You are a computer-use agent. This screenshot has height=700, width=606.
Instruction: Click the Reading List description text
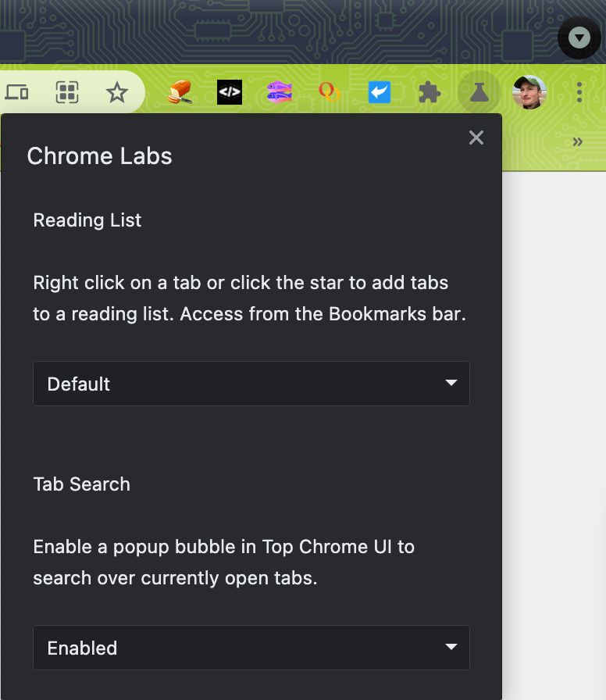(x=249, y=298)
